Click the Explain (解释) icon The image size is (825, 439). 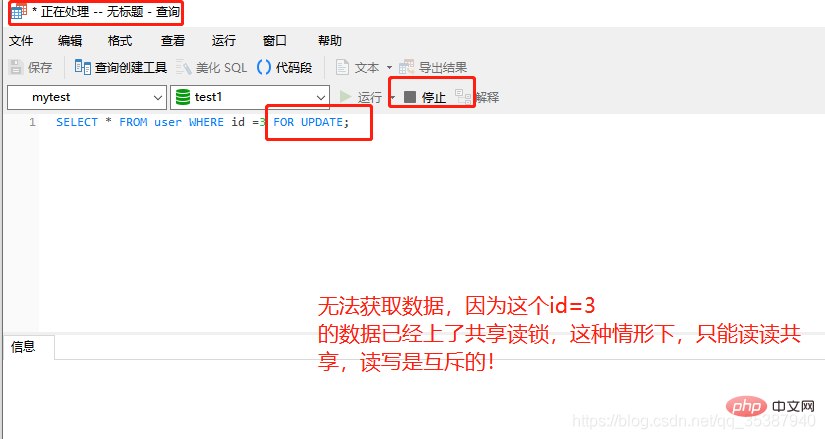click(463, 97)
